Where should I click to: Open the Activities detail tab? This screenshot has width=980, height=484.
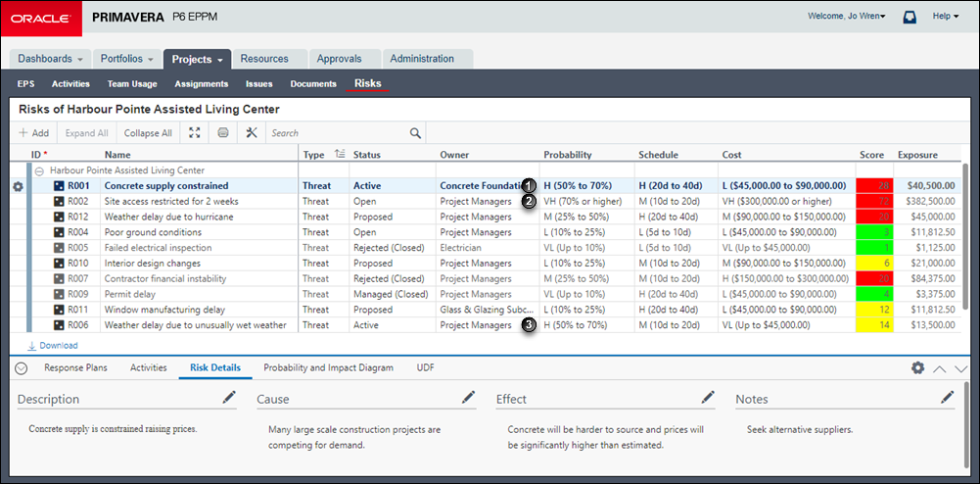[148, 367]
